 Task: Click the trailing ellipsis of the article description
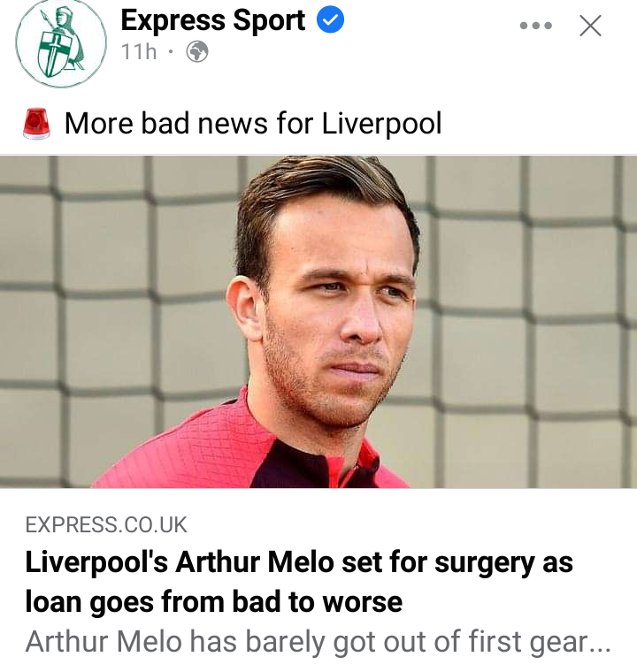pos(600,649)
